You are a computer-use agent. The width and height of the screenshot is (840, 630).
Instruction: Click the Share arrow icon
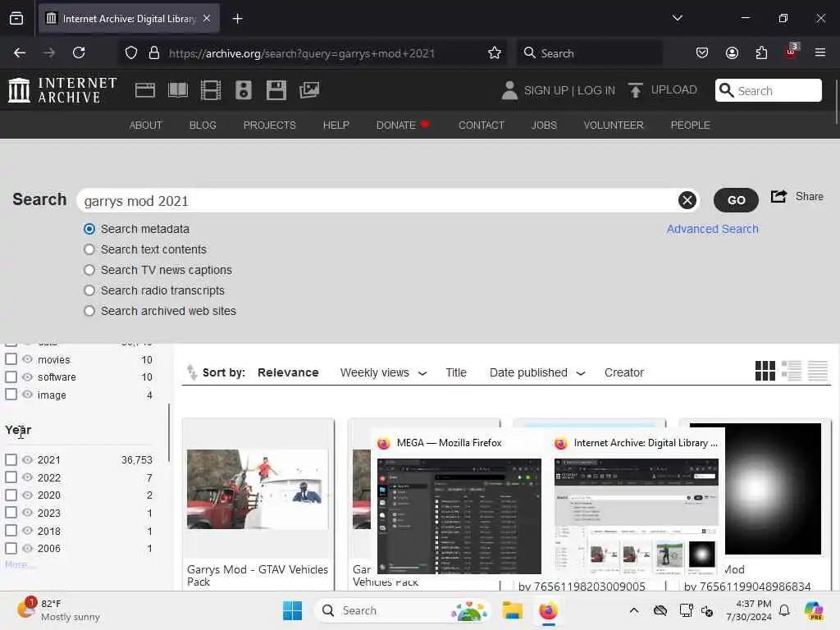(779, 197)
